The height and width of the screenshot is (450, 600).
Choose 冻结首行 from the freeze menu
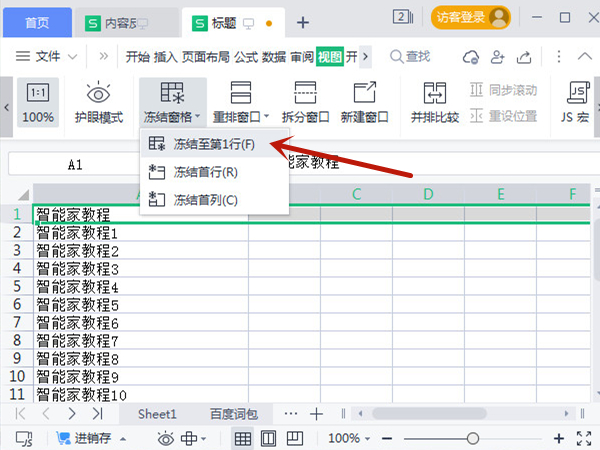(205, 172)
